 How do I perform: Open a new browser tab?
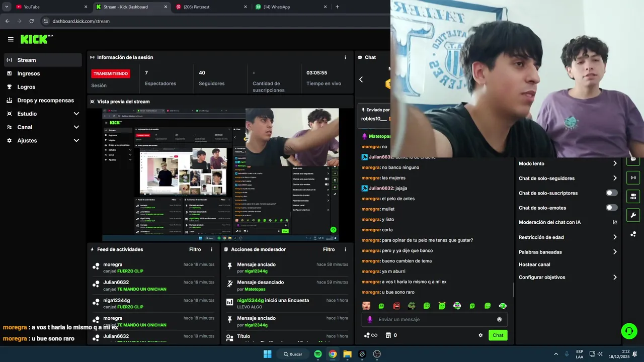click(337, 7)
